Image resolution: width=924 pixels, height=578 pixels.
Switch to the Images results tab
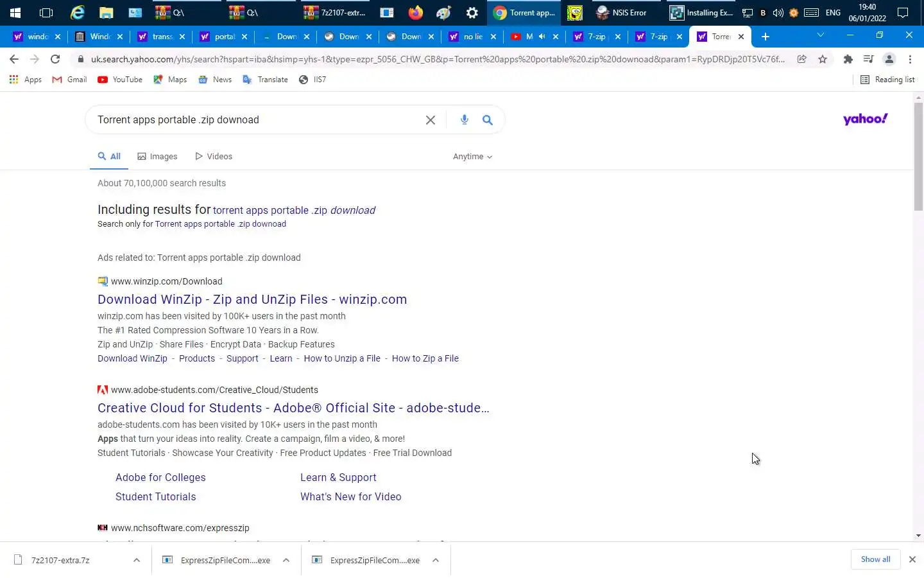tap(157, 157)
